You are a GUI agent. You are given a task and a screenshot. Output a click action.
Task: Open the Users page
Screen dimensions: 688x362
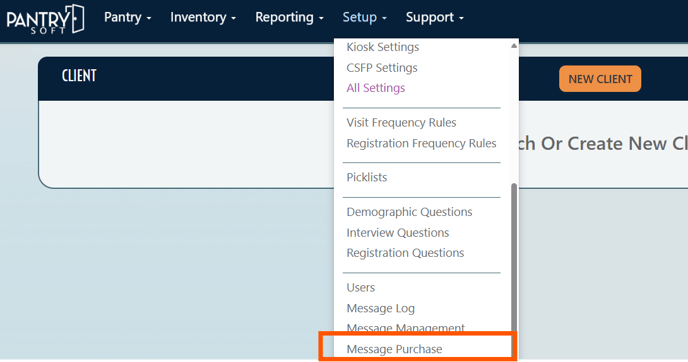pyautogui.click(x=361, y=287)
